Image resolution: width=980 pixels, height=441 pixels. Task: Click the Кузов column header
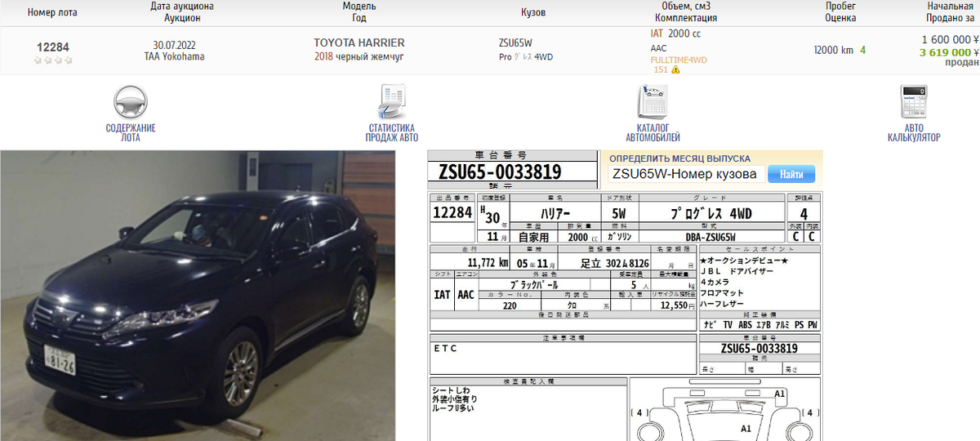[533, 12]
